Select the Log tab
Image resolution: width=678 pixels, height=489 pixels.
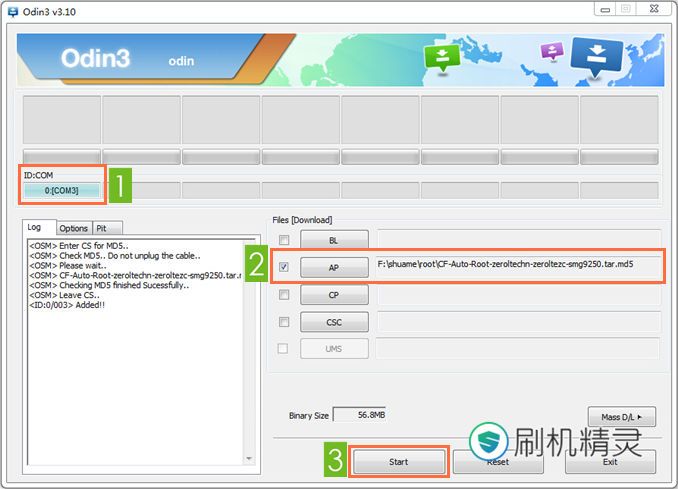pos(35,228)
